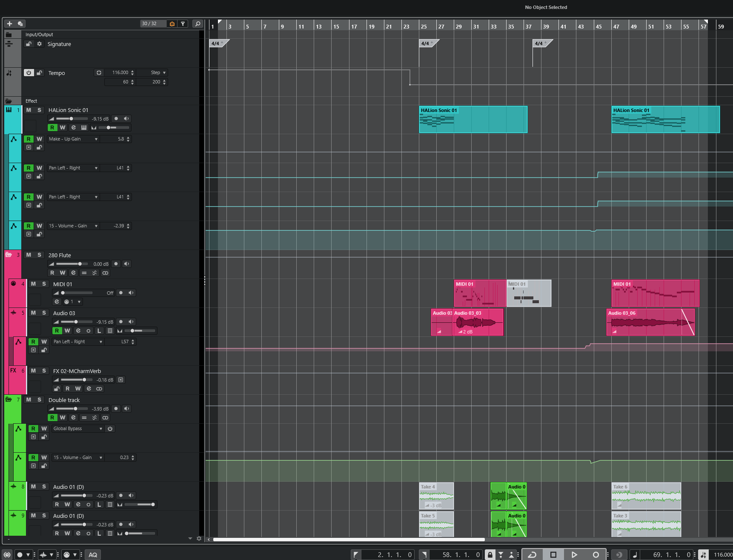
Task: Open the track search magnifier icon
Action: point(198,24)
